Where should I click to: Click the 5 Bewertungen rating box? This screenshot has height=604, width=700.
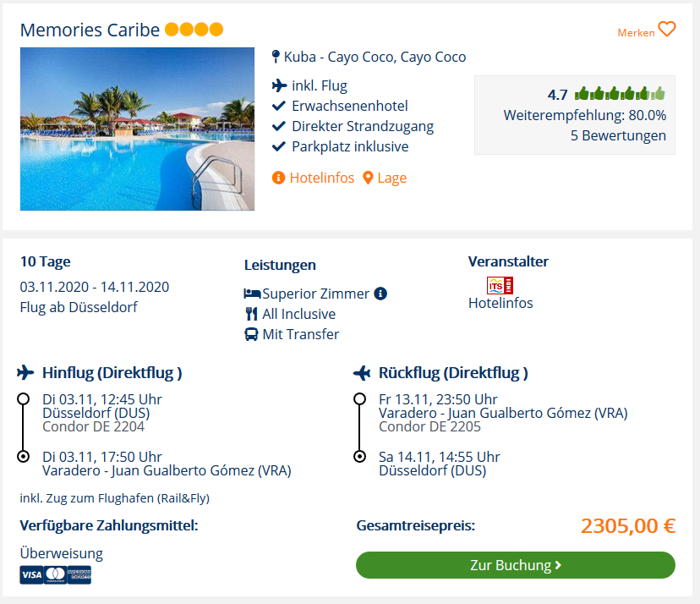coord(574,115)
